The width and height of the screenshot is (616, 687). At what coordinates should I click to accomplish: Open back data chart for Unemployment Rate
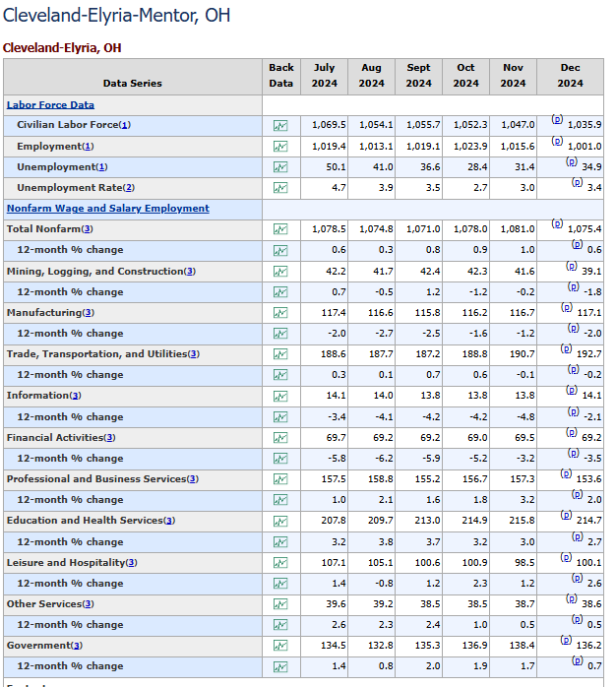pyautogui.click(x=280, y=188)
